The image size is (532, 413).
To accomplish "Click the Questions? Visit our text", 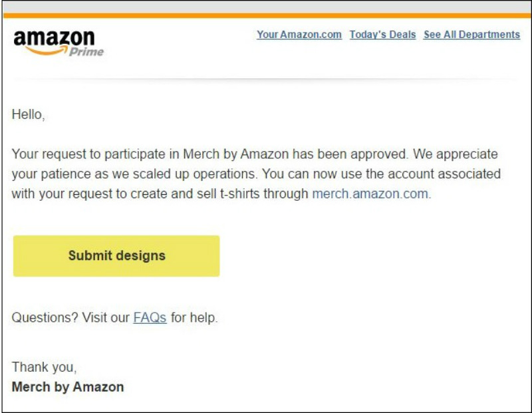I will tap(71, 317).
